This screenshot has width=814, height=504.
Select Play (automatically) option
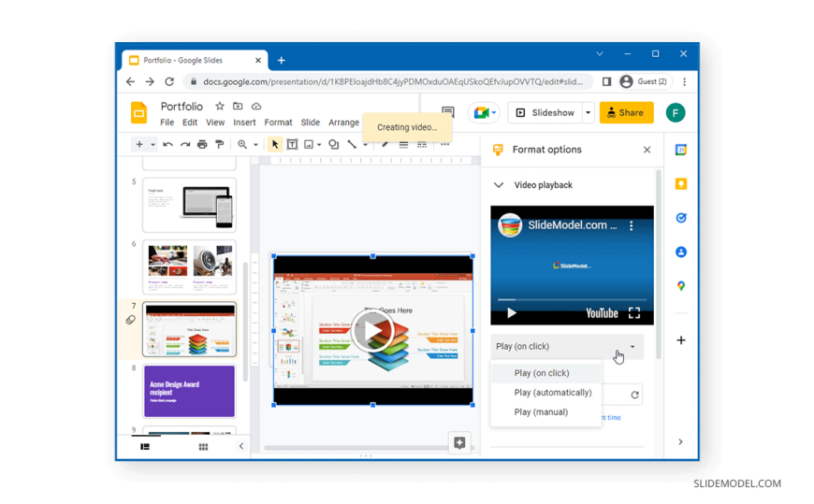pos(545,393)
